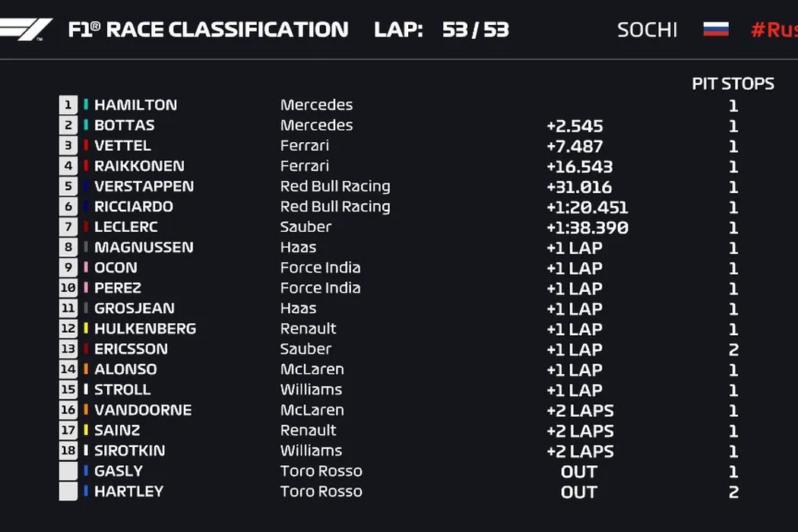Image resolution: width=798 pixels, height=532 pixels.
Task: Click the blank position box beside Hartley
Action: point(68,491)
